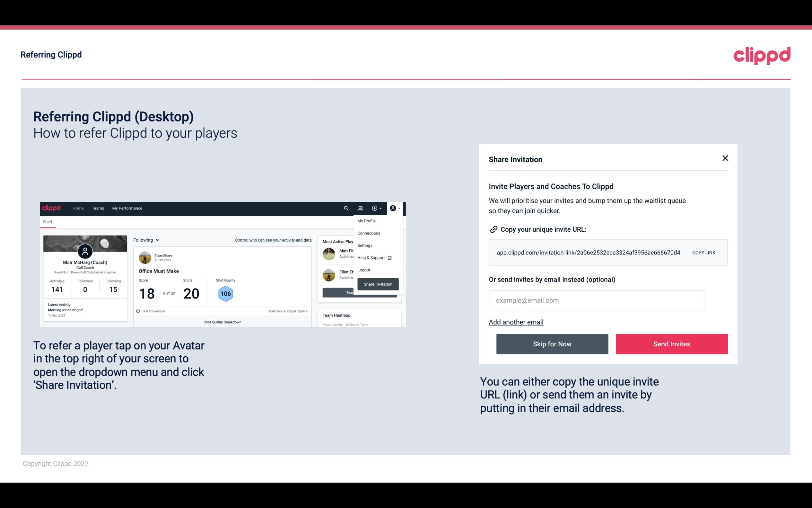Click the Home tab in navbar

[x=78, y=208]
